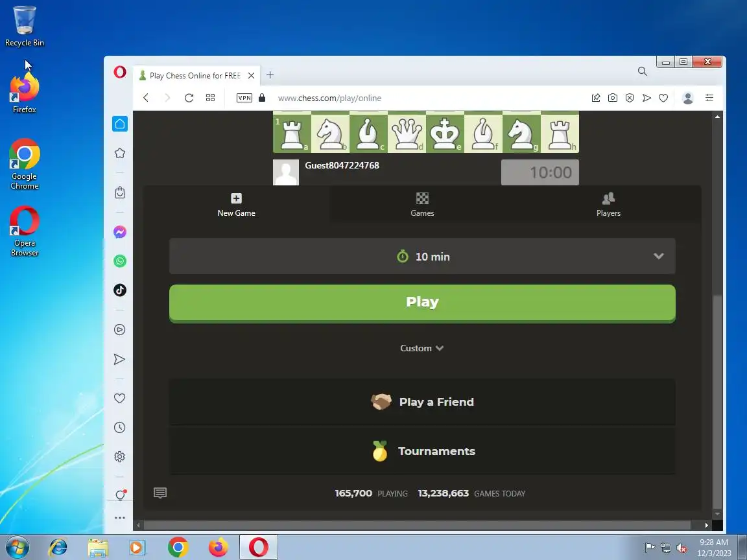Click the vertical page scrollbar
The width and height of the screenshot is (747, 560).
(x=717, y=402)
